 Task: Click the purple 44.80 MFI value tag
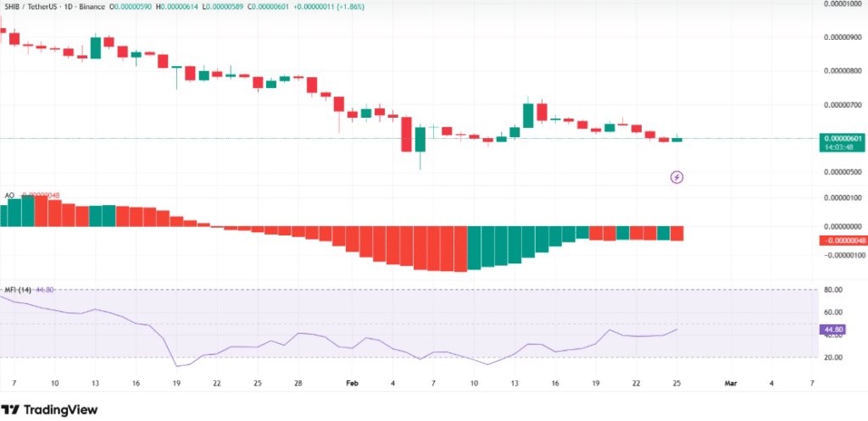pyautogui.click(x=832, y=330)
